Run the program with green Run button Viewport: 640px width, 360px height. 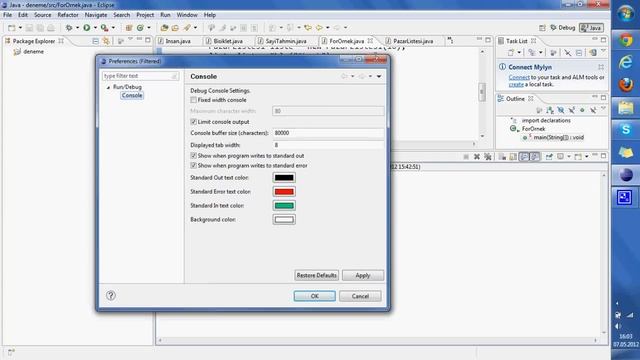point(87,28)
